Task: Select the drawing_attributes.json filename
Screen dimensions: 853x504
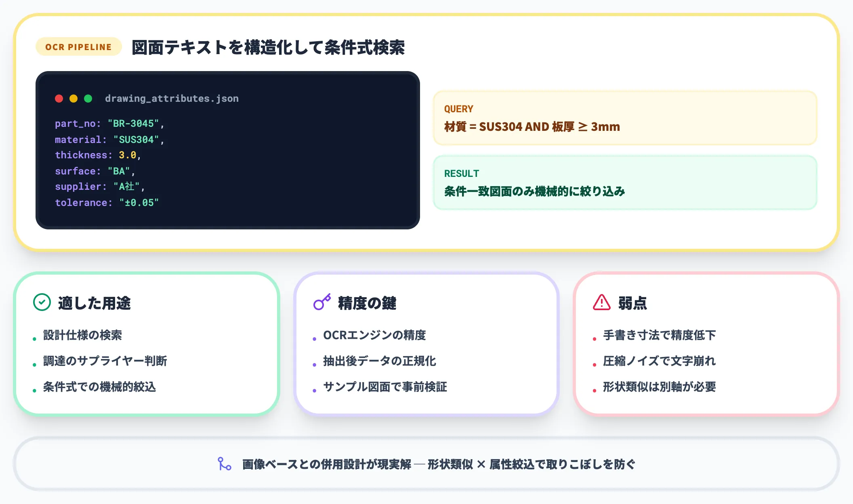Action: click(172, 99)
